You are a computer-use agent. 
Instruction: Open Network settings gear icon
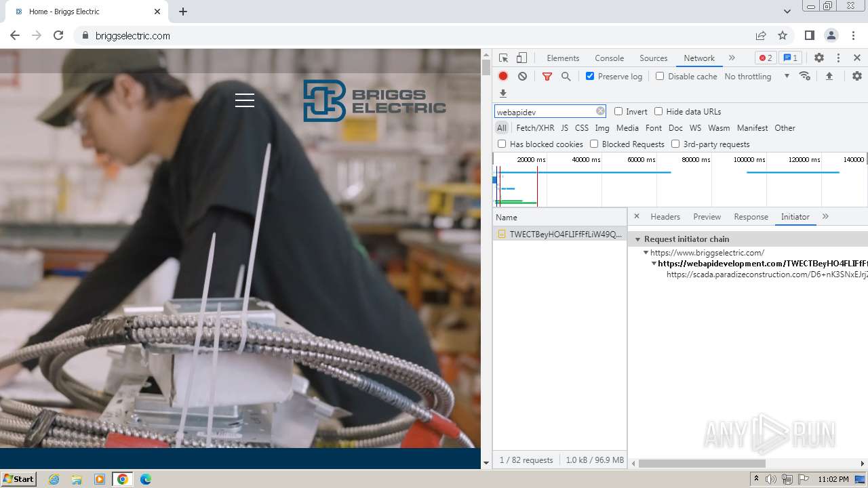tap(857, 76)
